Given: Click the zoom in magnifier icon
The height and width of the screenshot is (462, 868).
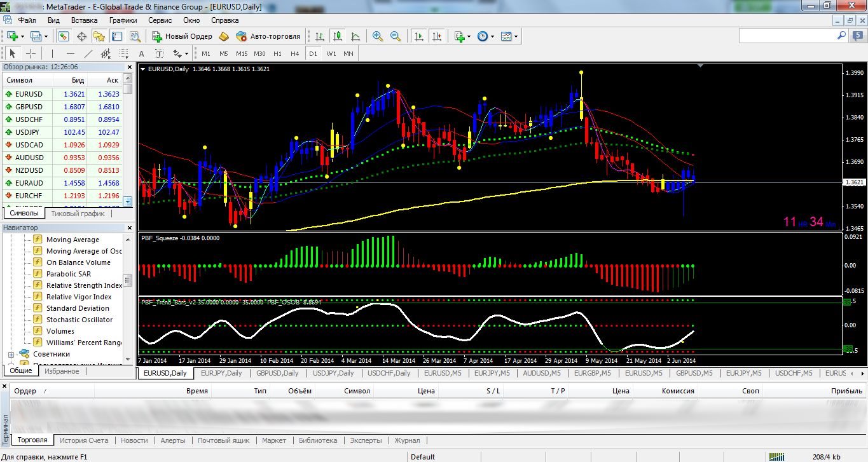Looking at the screenshot, I should 378,36.
